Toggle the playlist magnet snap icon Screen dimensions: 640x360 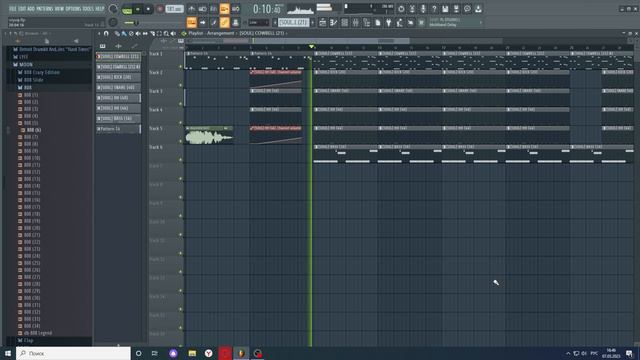click(x=106, y=33)
